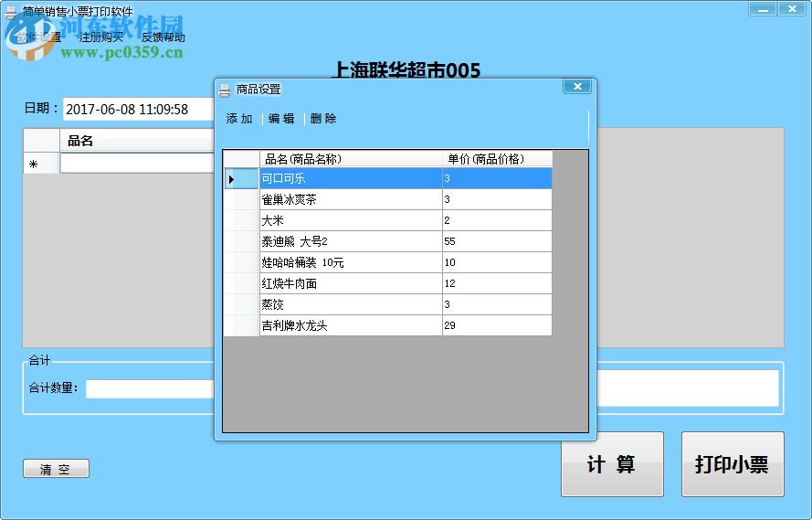Click the 合计数量 input field
This screenshot has width=812, height=520.
click(150, 388)
